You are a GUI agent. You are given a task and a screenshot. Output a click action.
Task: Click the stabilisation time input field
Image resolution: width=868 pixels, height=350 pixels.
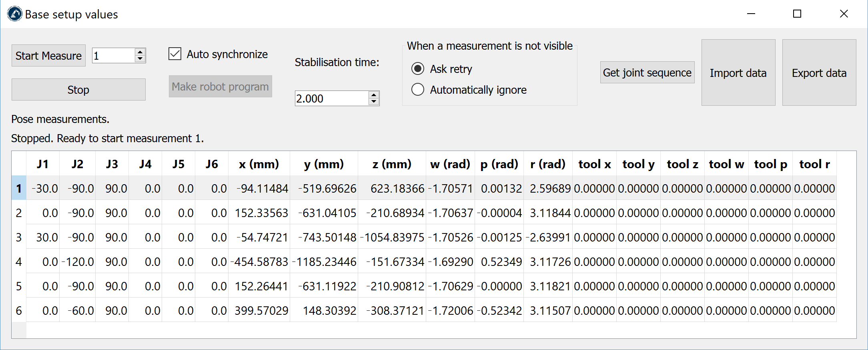point(331,99)
